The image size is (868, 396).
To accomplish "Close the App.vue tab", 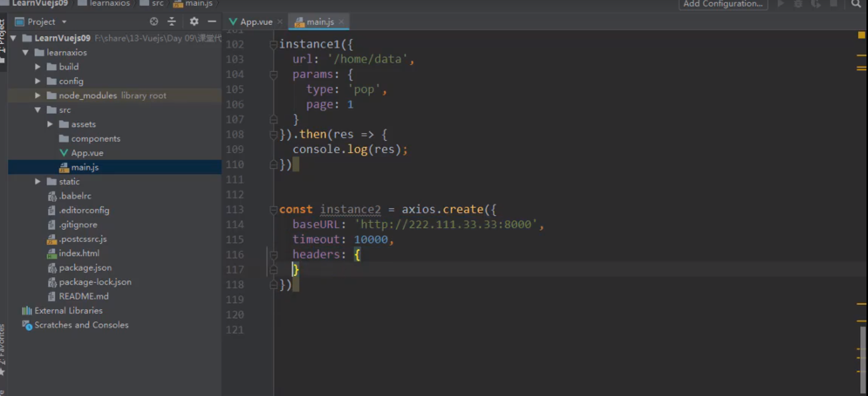I will pos(280,22).
